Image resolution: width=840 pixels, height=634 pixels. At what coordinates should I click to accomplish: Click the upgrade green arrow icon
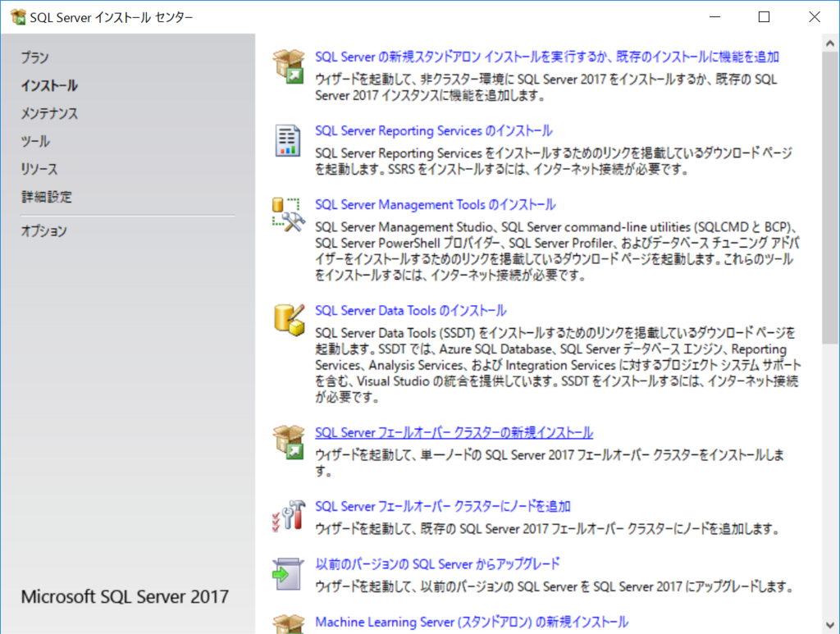pyautogui.click(x=288, y=574)
